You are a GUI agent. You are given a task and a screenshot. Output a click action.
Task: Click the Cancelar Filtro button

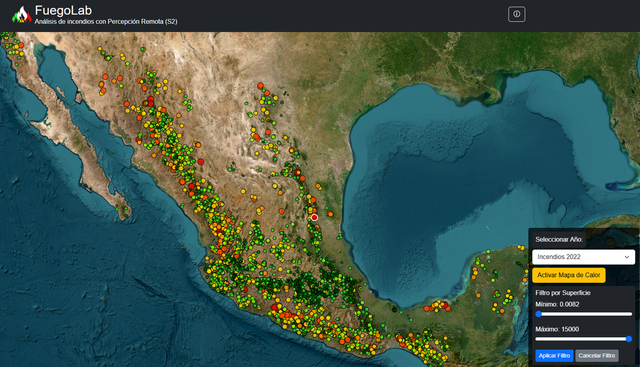[x=596, y=356]
